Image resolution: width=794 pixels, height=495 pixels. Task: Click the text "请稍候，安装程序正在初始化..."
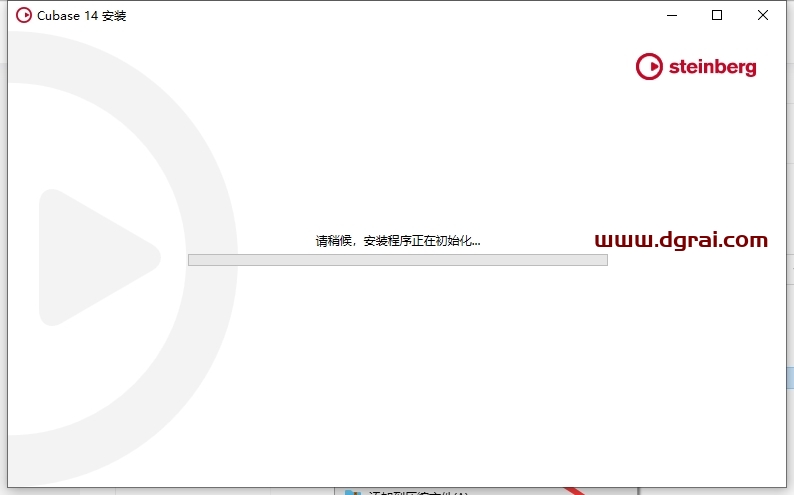[x=398, y=240]
